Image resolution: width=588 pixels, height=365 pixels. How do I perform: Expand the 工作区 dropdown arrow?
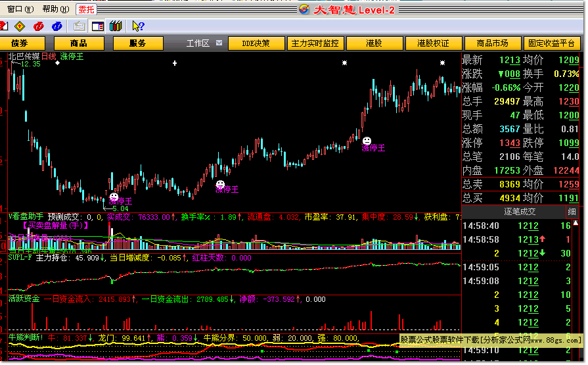click(219, 43)
